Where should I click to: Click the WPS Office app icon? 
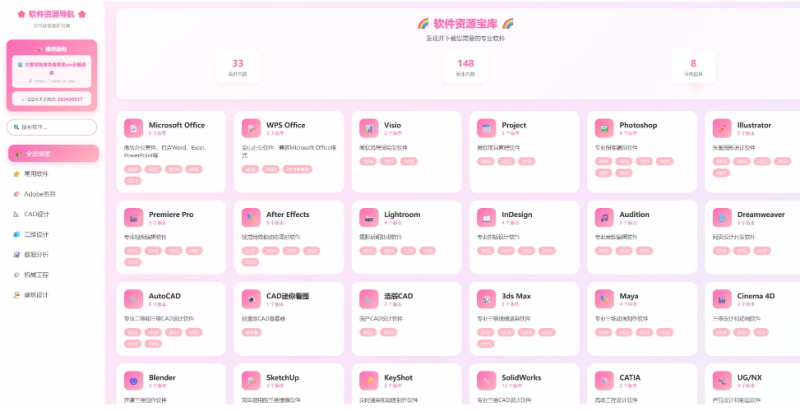[x=251, y=128]
